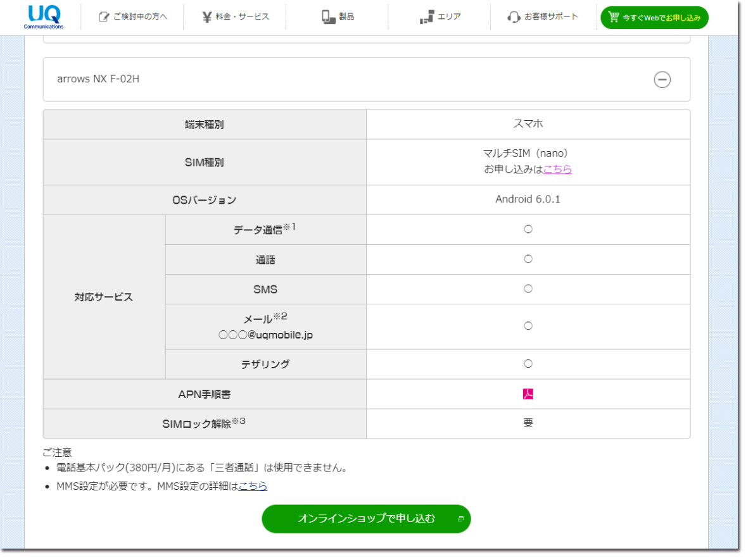Screen dimensions: 753x560
Task: Click the external-link icon on the online shop button
Action: 460,519
